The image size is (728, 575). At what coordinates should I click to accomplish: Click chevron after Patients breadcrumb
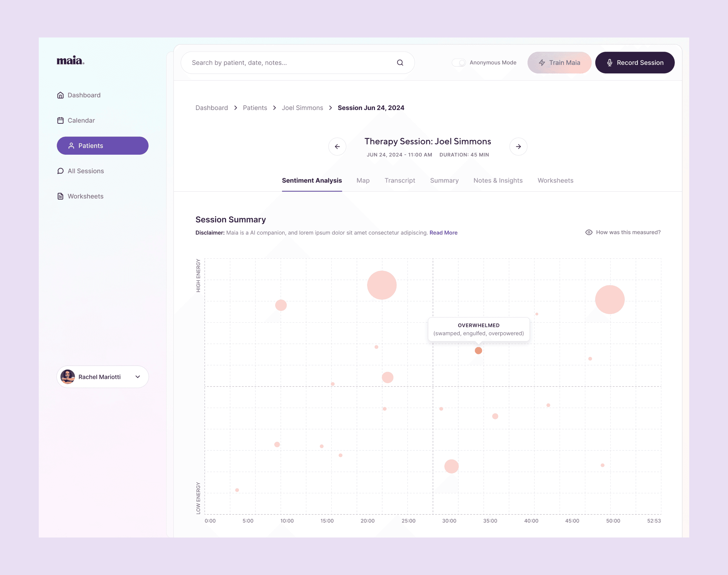[275, 108]
